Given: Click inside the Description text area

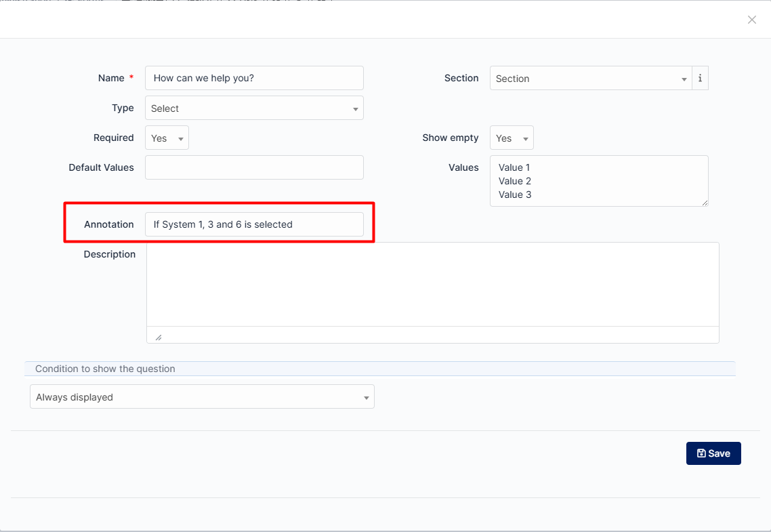Looking at the screenshot, I should [432, 284].
